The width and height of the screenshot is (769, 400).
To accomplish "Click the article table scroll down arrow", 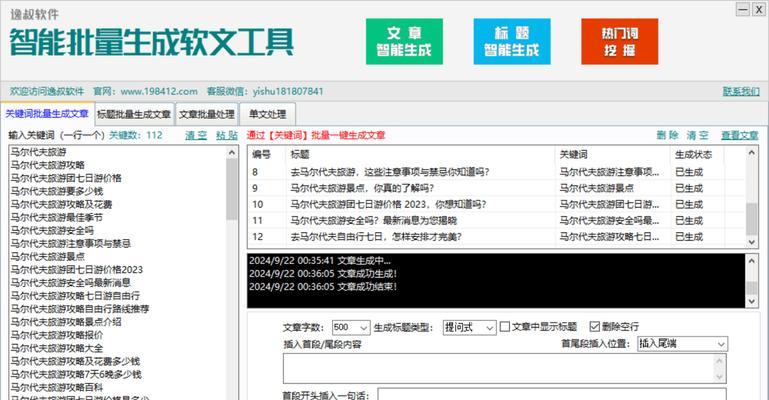I will [751, 242].
